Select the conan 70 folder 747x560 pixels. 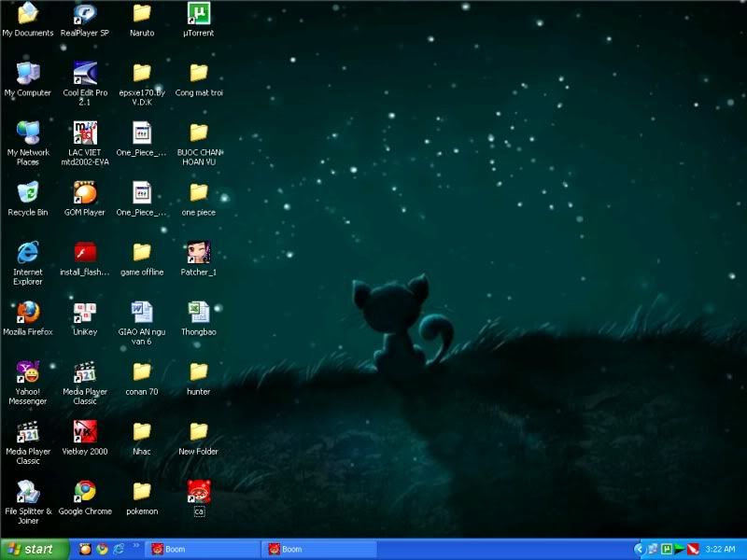coord(142,379)
